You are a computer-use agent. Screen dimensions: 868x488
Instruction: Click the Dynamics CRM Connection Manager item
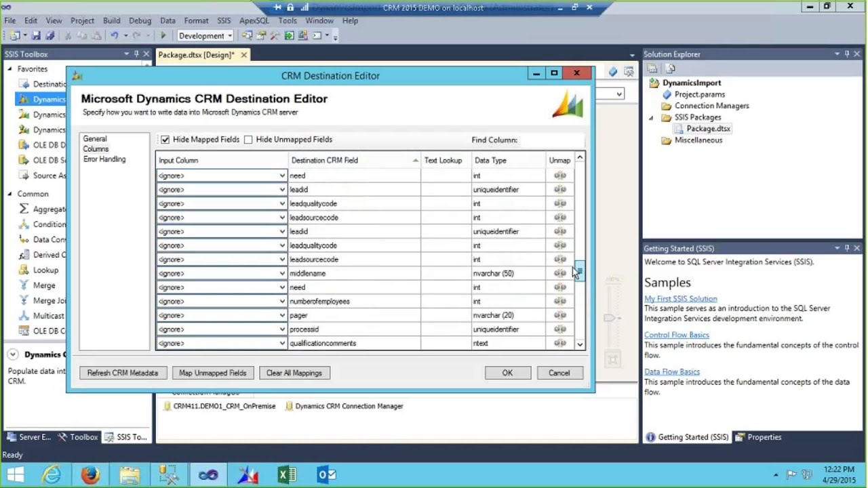(x=344, y=406)
